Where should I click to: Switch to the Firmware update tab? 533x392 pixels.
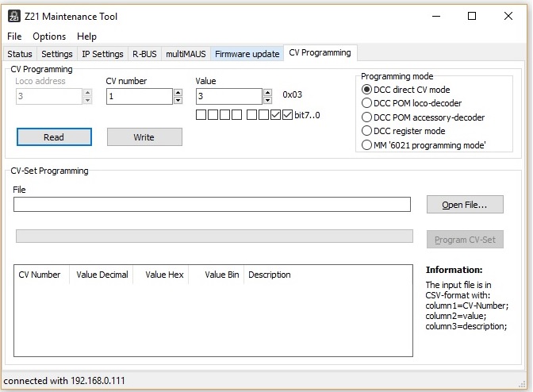(247, 54)
